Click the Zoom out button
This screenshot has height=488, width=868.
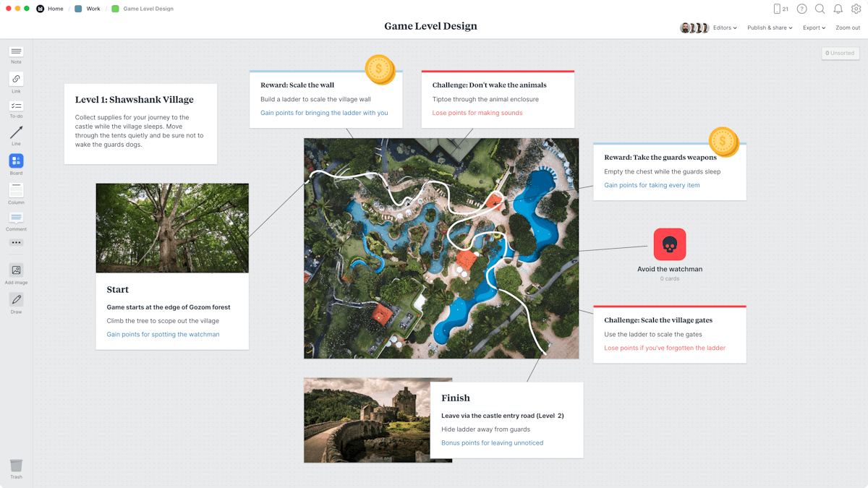pos(848,27)
